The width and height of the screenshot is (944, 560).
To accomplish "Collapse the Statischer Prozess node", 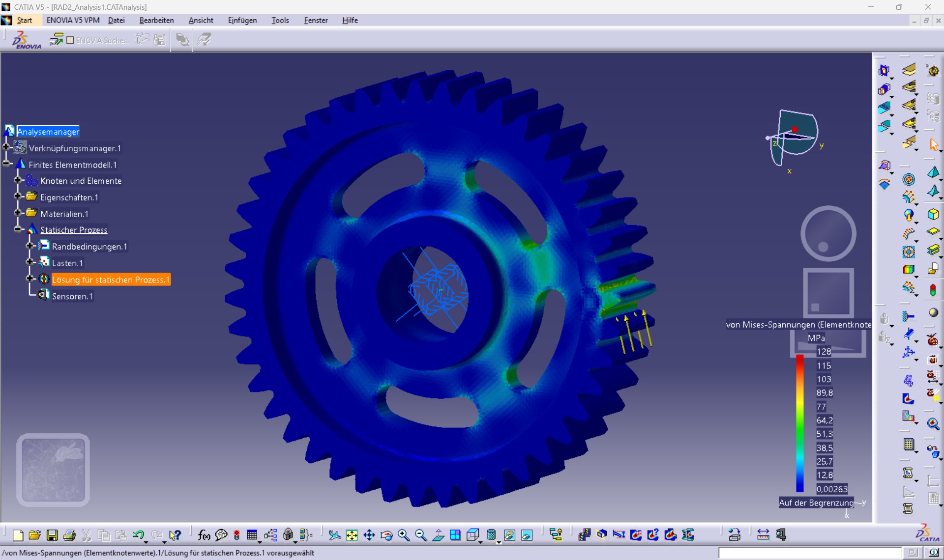I will click(x=18, y=229).
